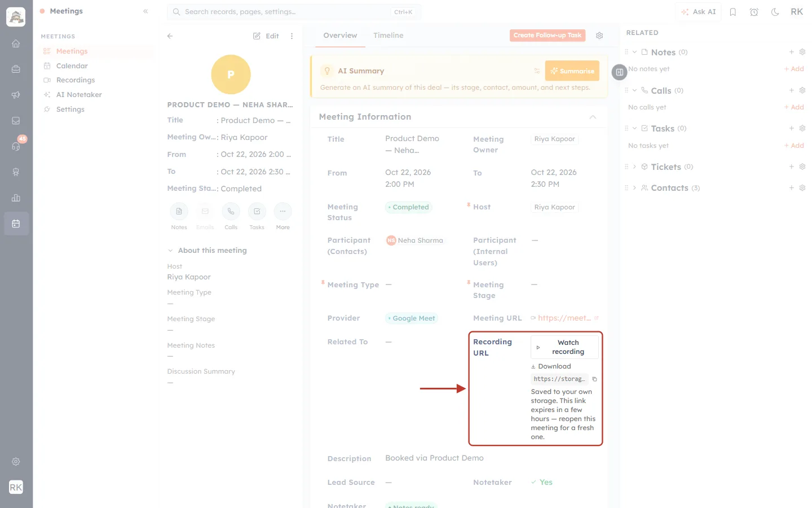Viewport: 812px width, 508px height.
Task: Click the plus icon in the Notes related row
Action: point(792,52)
